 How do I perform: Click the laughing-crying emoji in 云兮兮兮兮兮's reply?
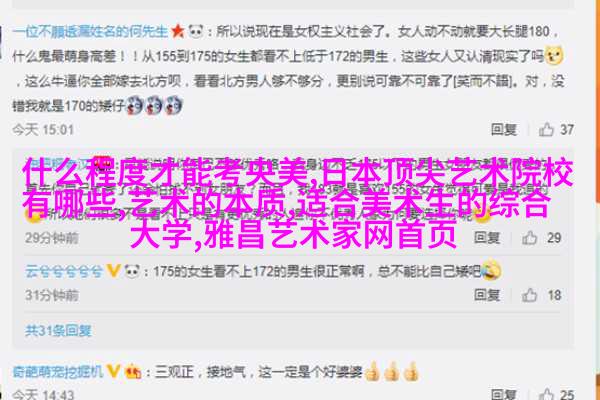tap(491, 269)
